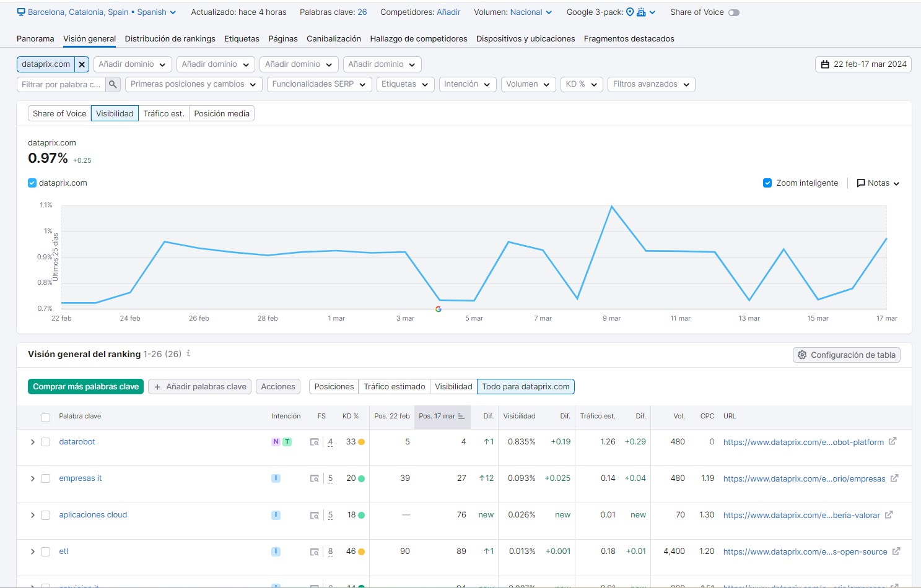
Task: Open the Intención filter dropdown
Action: (467, 84)
